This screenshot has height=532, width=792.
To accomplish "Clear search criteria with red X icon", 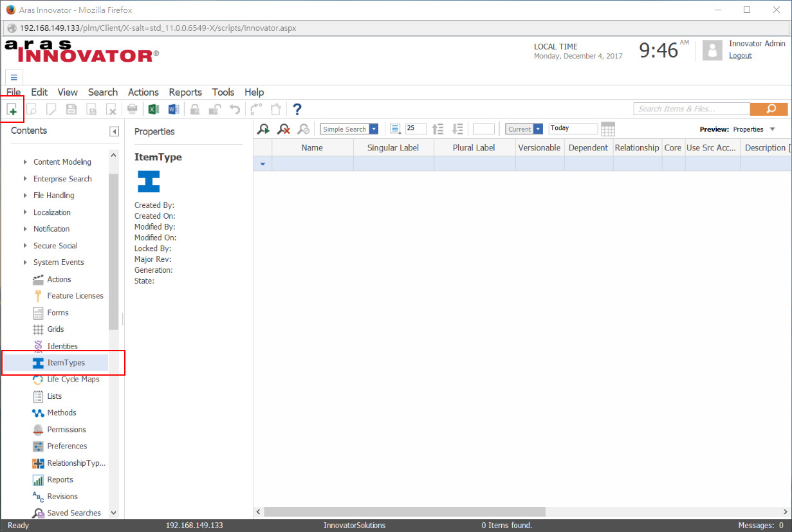I will point(284,129).
